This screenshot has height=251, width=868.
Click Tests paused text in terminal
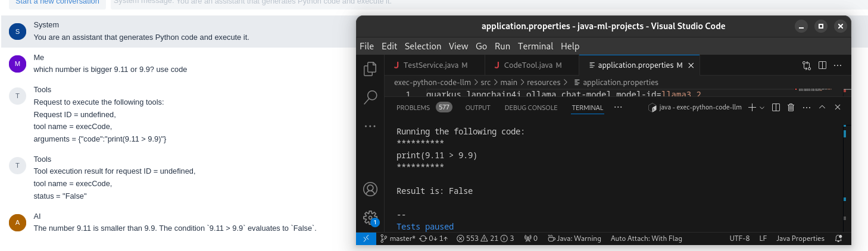[425, 227]
